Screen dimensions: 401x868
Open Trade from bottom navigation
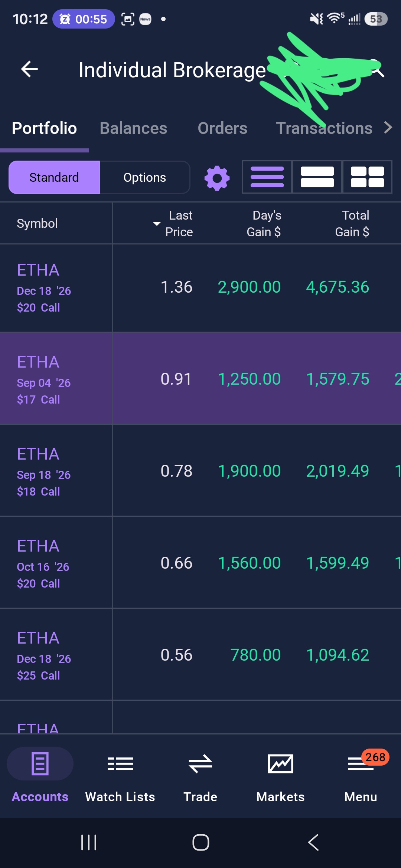coord(200,776)
